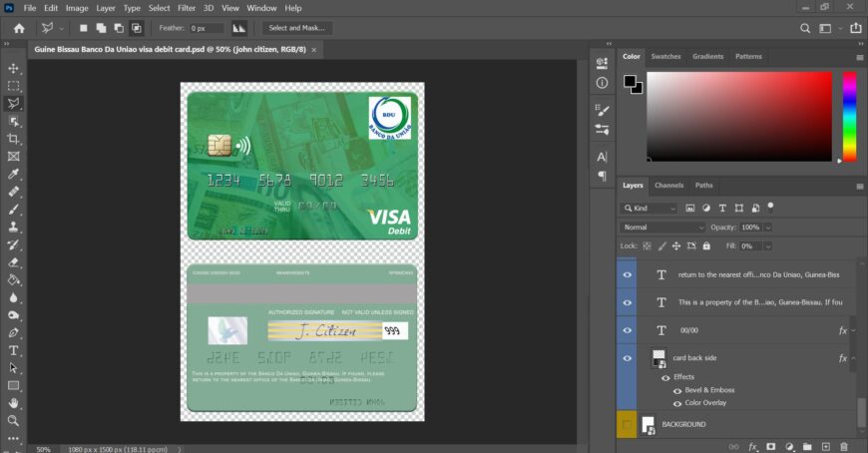This screenshot has height=453, width=868.
Task: Open the Opacity slider dropdown arrow
Action: [768, 227]
